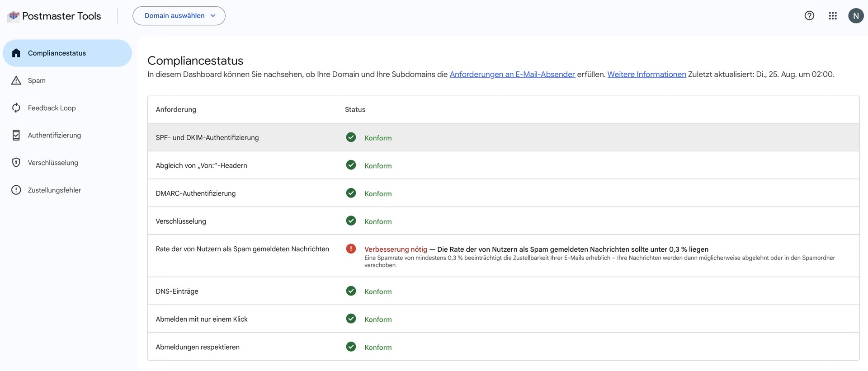Select the DNS-Einträge requirement label
The image size is (868, 371).
click(177, 291)
